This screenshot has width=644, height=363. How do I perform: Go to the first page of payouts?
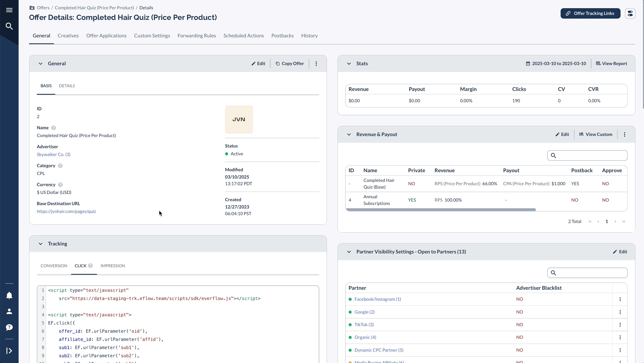click(590, 222)
